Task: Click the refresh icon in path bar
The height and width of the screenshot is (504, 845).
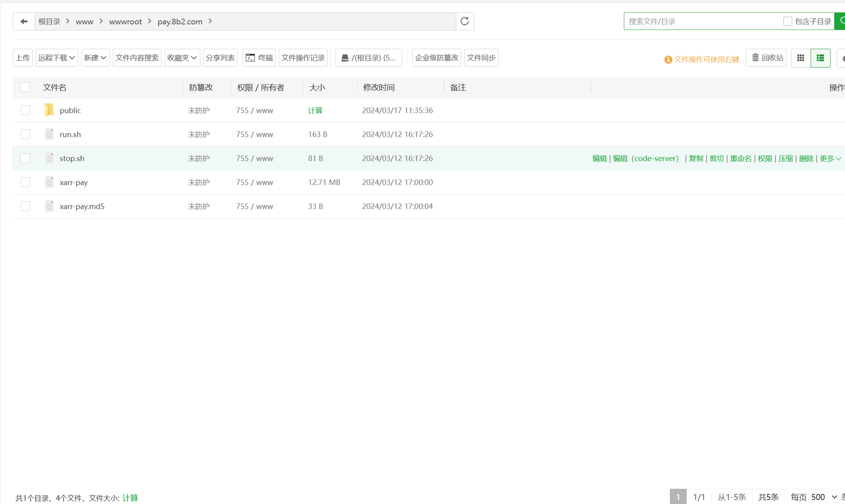Action: click(464, 21)
